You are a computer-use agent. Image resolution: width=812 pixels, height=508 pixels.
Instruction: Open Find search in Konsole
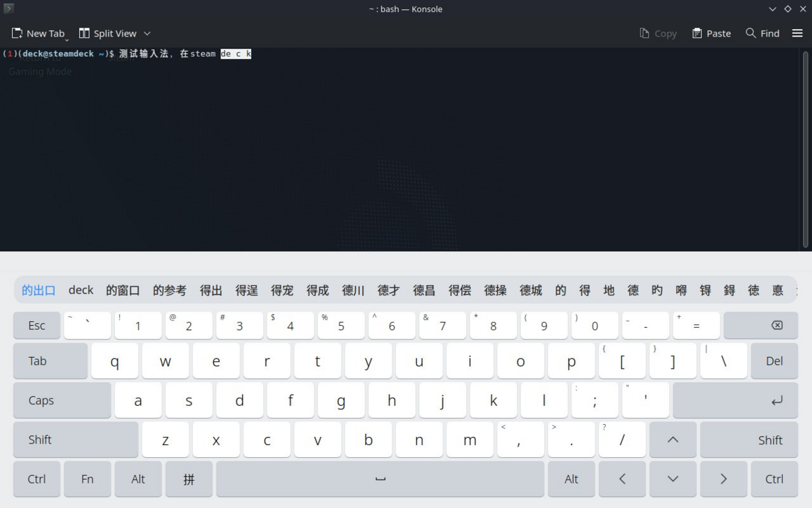tap(763, 33)
